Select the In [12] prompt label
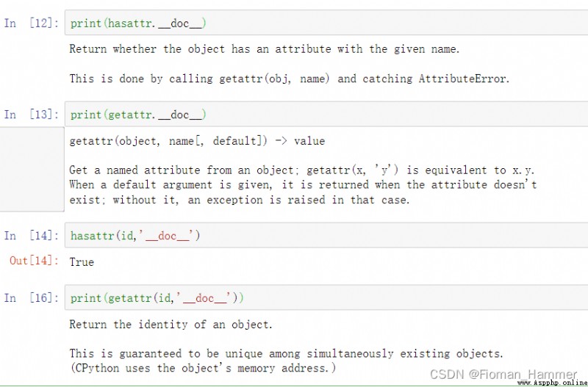Screen dimensions: 588x387 pos(32,23)
